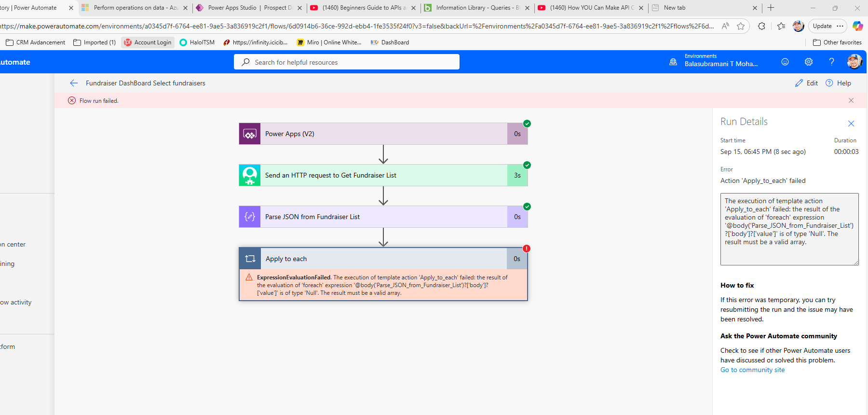868x415 pixels.
Task: Open a new browser tab with plus button
Action: tap(771, 8)
